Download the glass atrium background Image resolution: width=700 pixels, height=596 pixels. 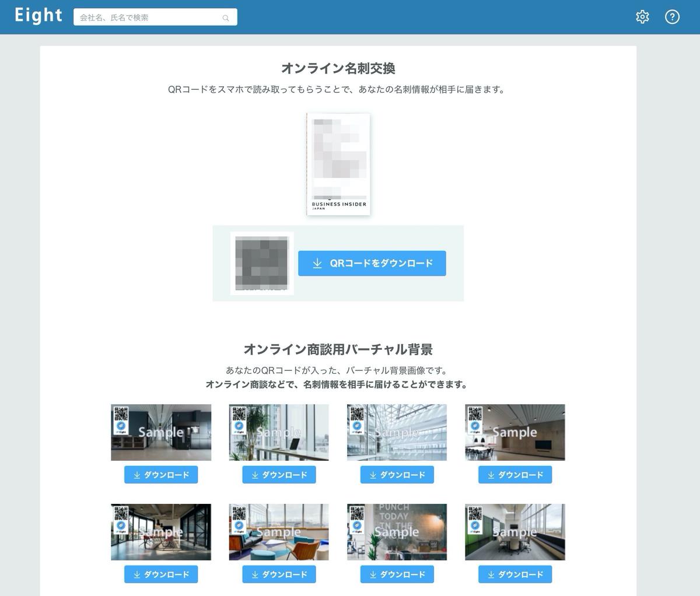pyautogui.click(x=397, y=475)
